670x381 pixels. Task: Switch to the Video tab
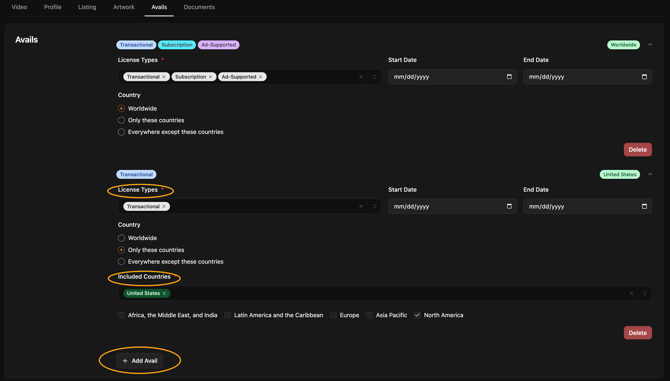(x=19, y=7)
